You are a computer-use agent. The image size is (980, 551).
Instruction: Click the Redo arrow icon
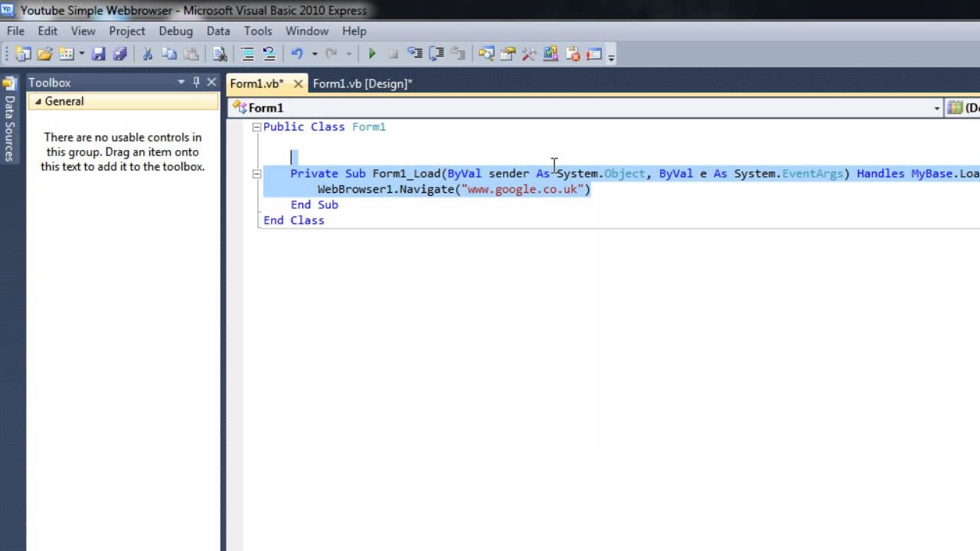coord(332,54)
